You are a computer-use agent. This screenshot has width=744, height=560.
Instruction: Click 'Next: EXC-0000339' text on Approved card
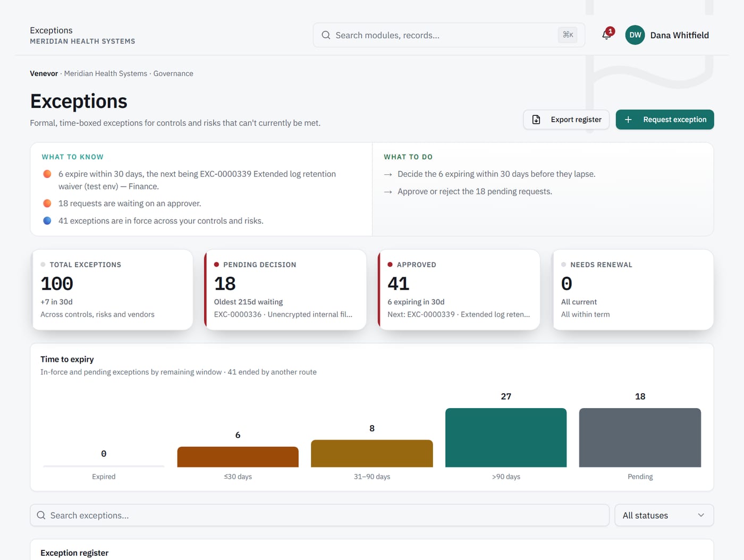(x=459, y=315)
